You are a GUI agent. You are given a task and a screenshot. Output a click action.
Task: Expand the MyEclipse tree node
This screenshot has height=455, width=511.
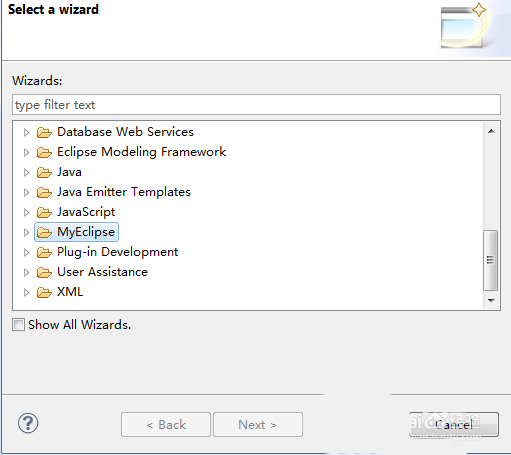(26, 232)
